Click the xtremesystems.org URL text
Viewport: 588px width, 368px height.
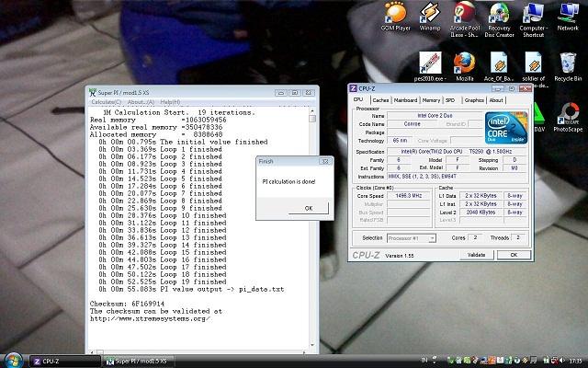(x=150, y=319)
